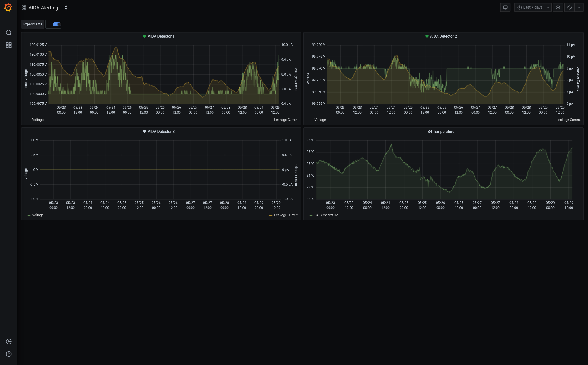
Task: Click the share dashboard icon
Action: tap(65, 8)
